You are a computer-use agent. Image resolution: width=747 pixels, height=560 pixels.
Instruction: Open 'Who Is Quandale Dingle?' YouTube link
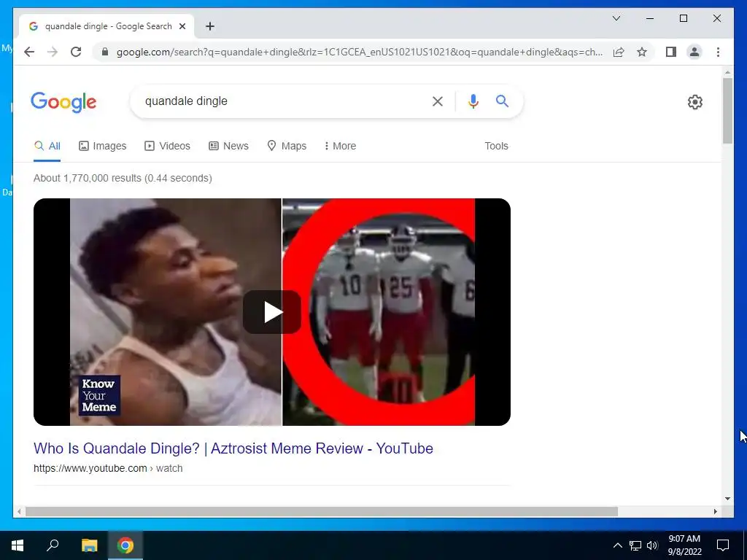(x=233, y=448)
